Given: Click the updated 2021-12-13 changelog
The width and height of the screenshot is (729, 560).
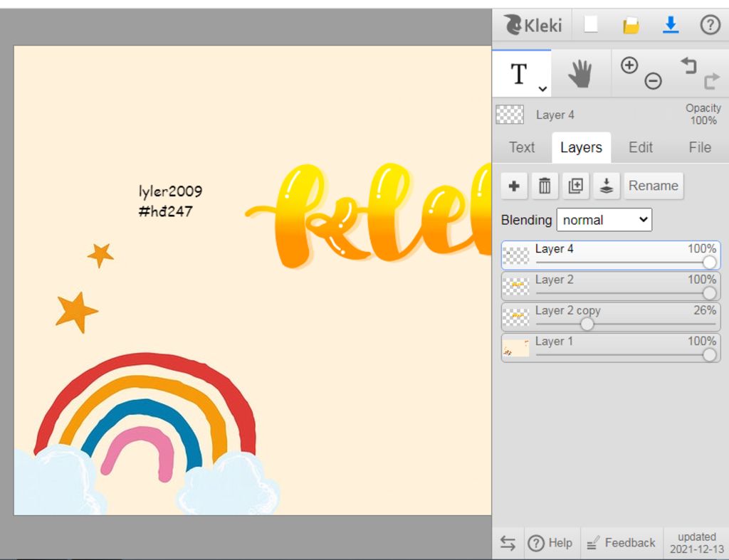Looking at the screenshot, I should pyautogui.click(x=696, y=543).
